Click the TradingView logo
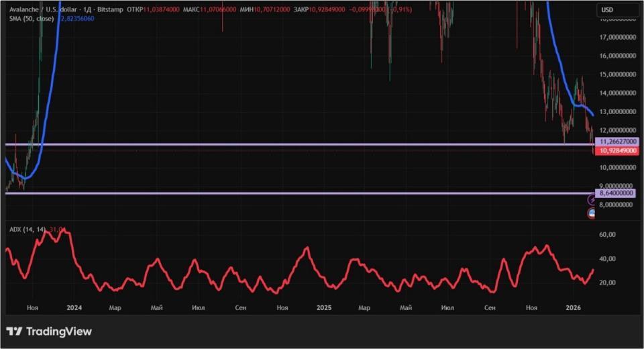Viewport: 644px width, 349px height. point(49,332)
